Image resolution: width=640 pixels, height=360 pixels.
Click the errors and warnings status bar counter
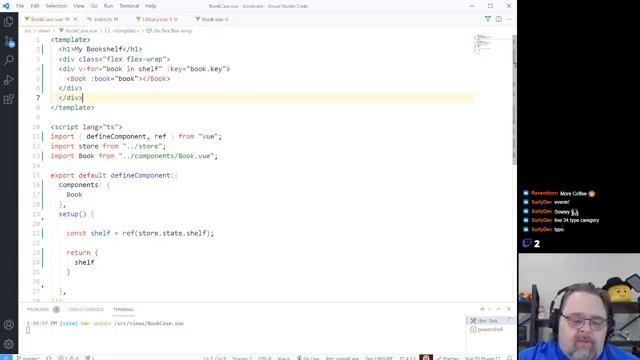68,358
